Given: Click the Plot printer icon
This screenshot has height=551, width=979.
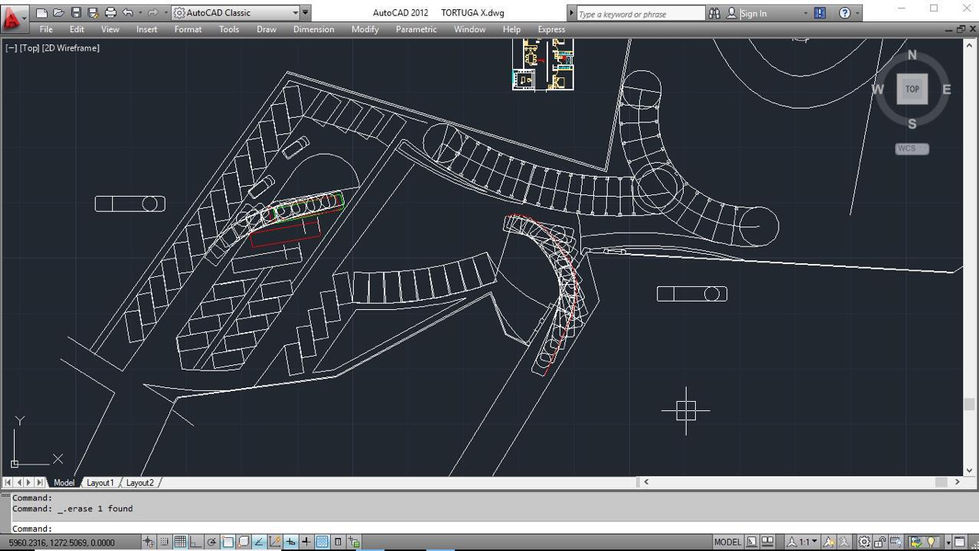Looking at the screenshot, I should (111, 12).
